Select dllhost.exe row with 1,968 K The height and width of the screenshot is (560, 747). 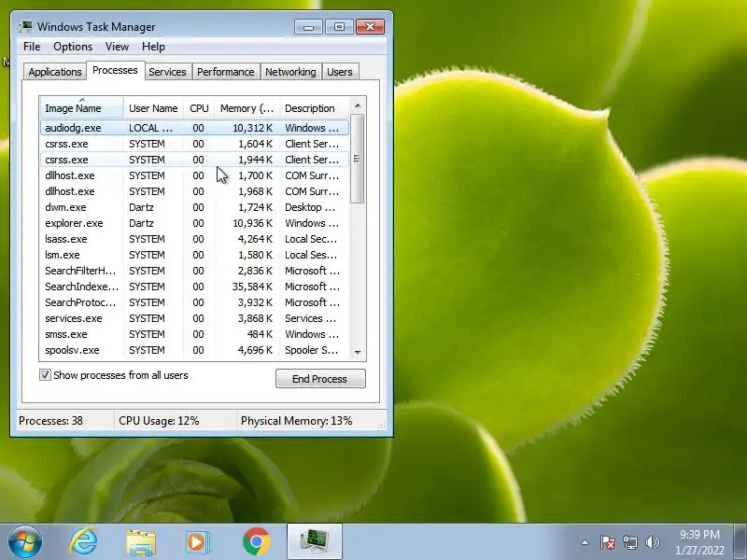[195, 191]
